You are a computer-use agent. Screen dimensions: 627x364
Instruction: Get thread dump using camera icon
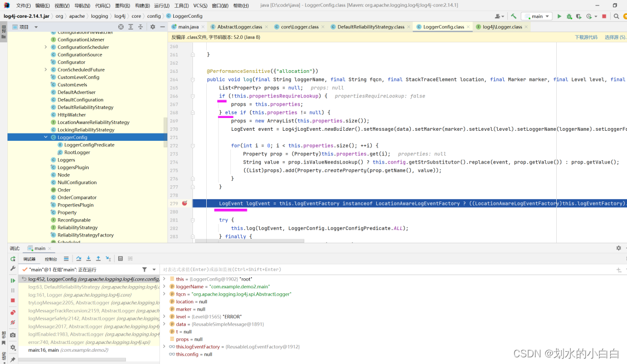coord(13,335)
